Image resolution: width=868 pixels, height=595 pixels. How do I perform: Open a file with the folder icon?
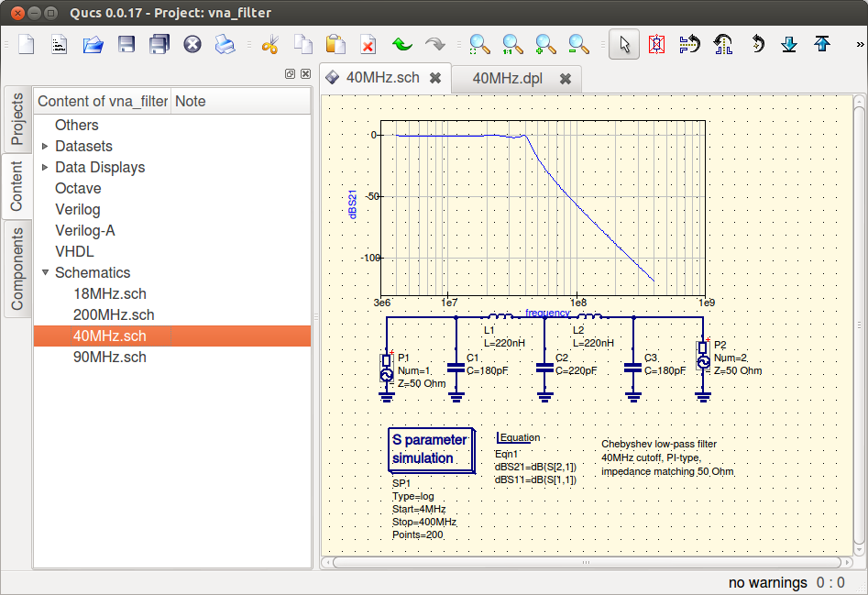click(93, 44)
